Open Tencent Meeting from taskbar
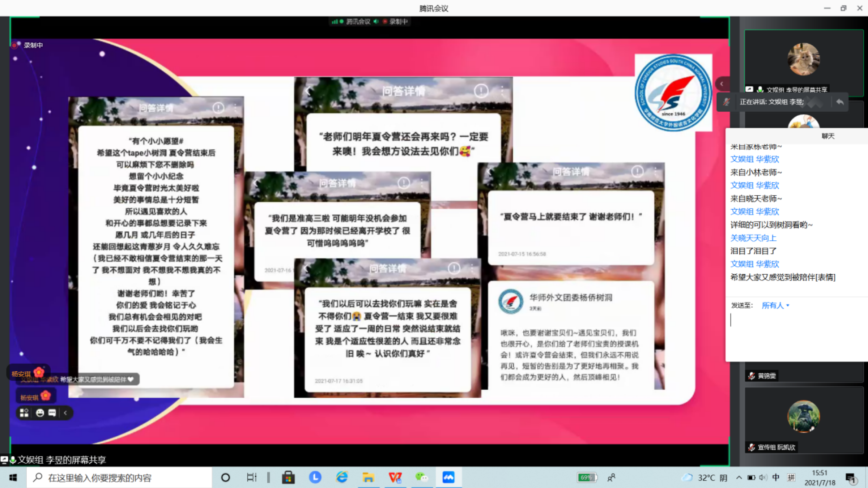The width and height of the screenshot is (868, 488). 448,478
